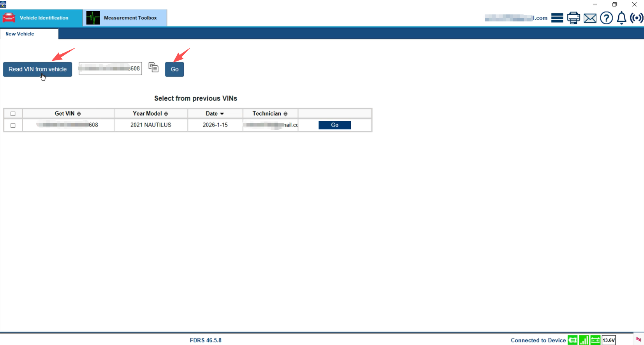Switch to the Measurement Toolbox tab
The width and height of the screenshot is (644, 345).
[x=125, y=18]
